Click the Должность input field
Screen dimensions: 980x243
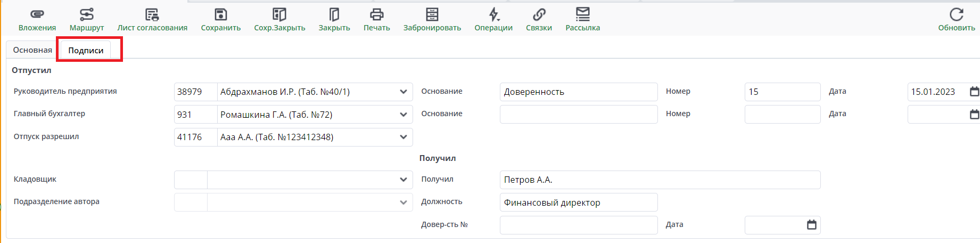[578, 203]
